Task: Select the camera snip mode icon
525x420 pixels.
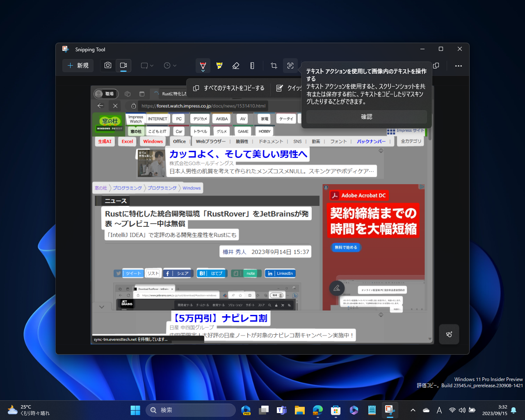Action: (x=107, y=65)
